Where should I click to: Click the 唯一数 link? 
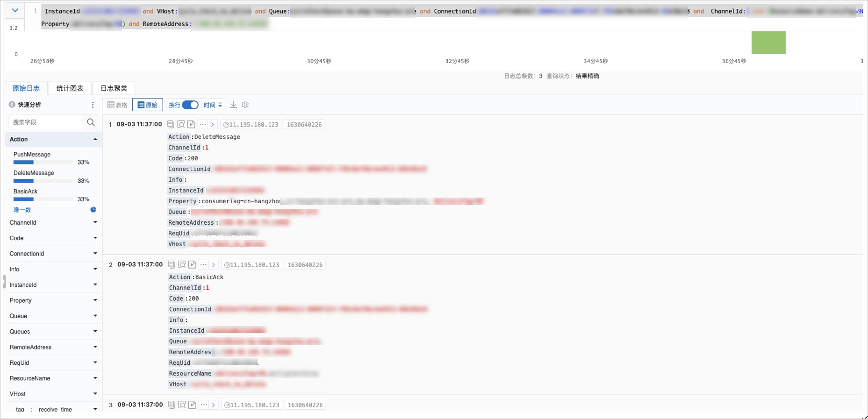pos(22,210)
